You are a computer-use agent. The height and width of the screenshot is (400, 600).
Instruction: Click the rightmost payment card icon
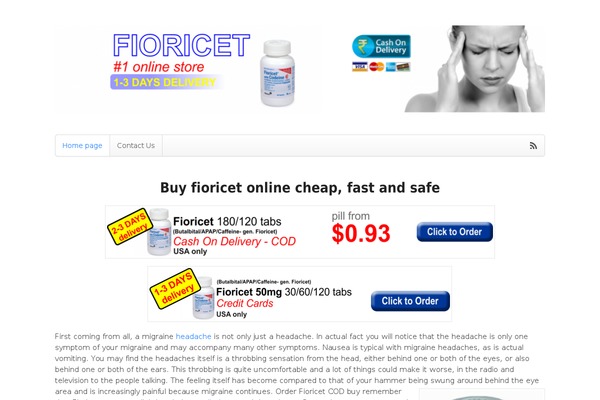[403, 67]
